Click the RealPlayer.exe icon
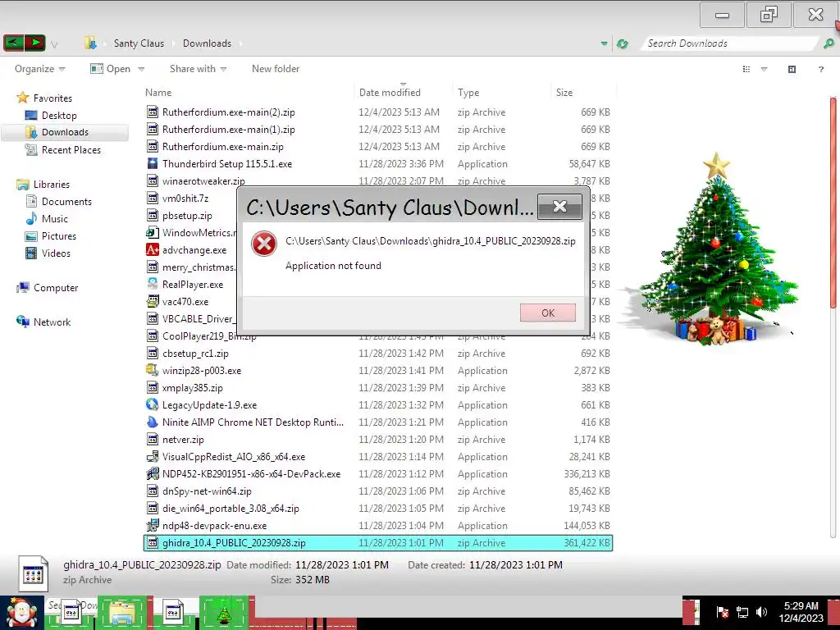This screenshot has width=840, height=630. click(153, 284)
